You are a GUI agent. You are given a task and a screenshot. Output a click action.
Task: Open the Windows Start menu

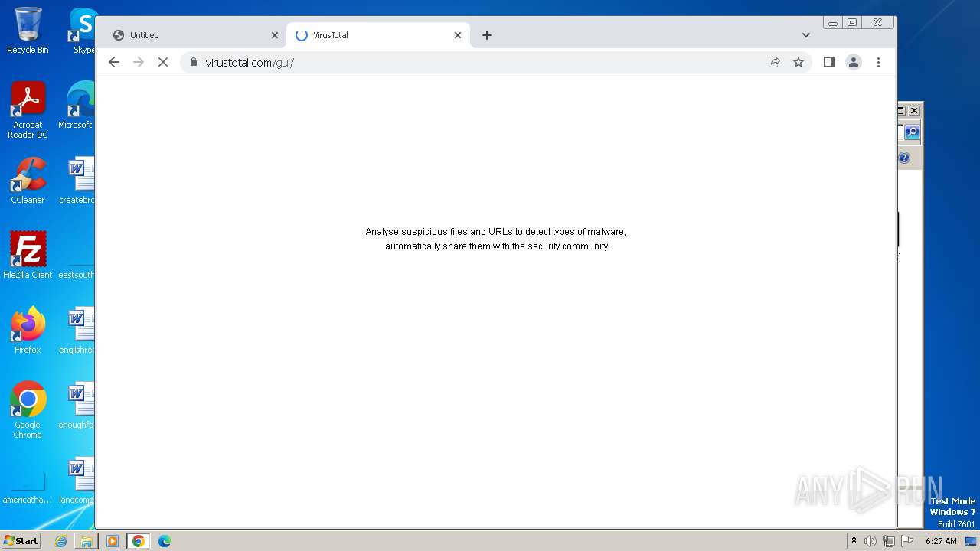(x=21, y=540)
